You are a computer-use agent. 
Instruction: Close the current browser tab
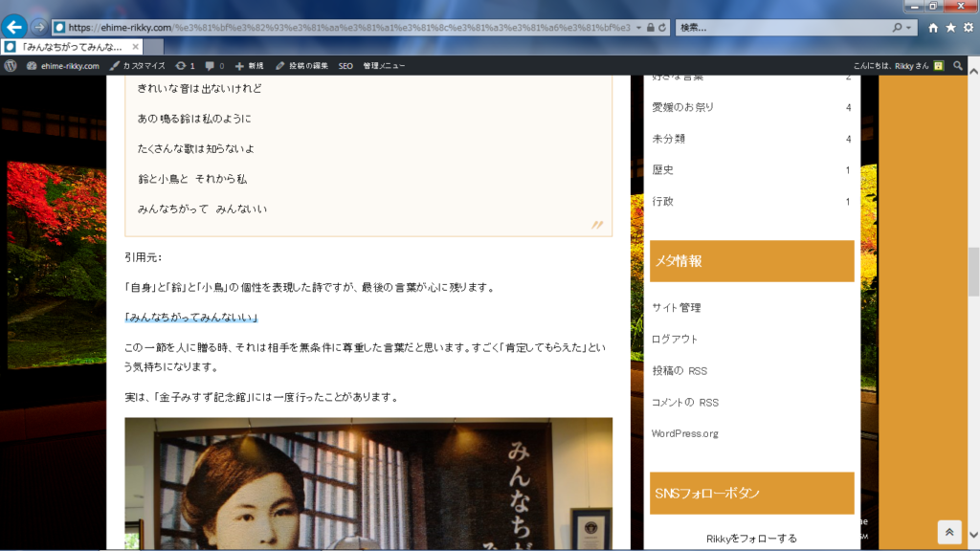(x=136, y=46)
